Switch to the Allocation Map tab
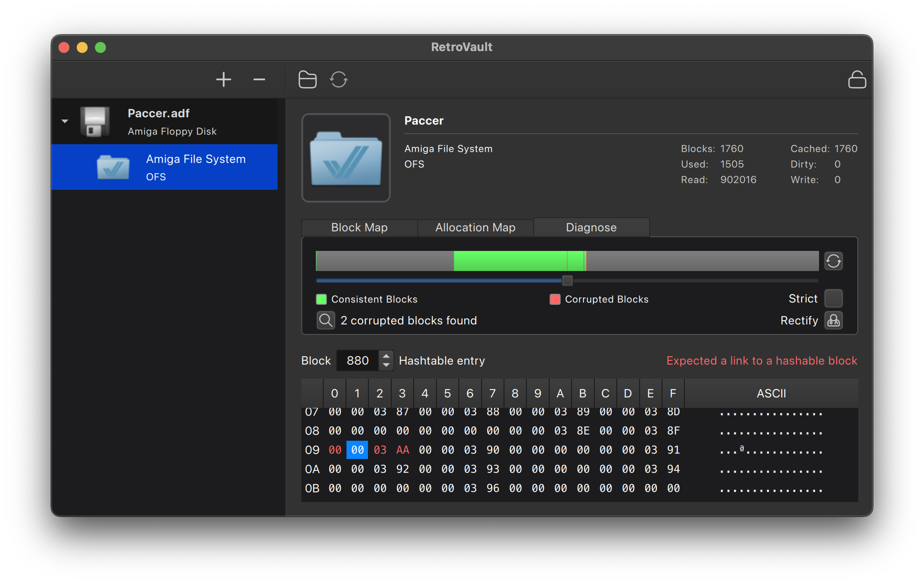The height and width of the screenshot is (584, 924). [x=475, y=227]
